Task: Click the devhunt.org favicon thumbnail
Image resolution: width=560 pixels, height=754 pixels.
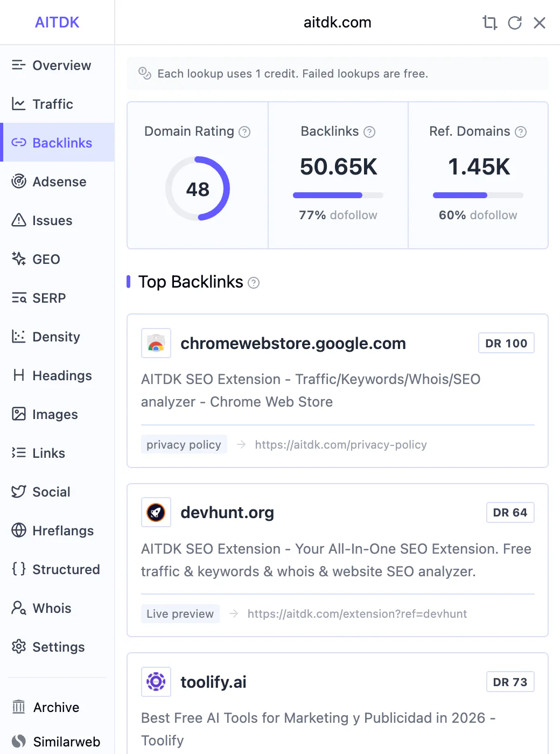Action: [156, 512]
